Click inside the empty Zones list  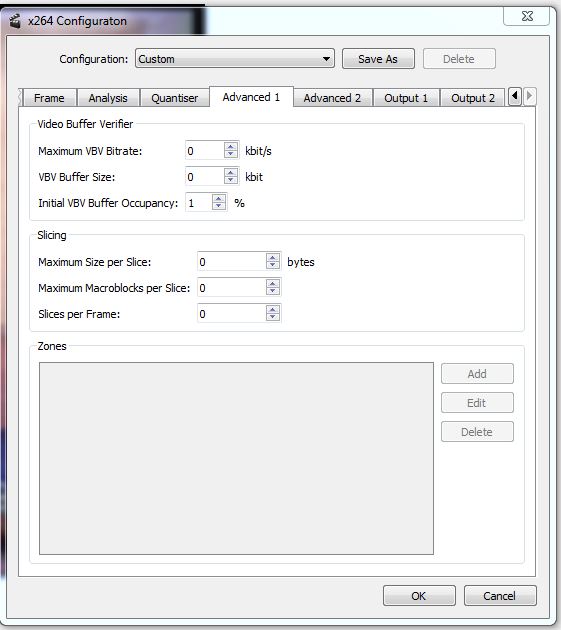pos(236,458)
